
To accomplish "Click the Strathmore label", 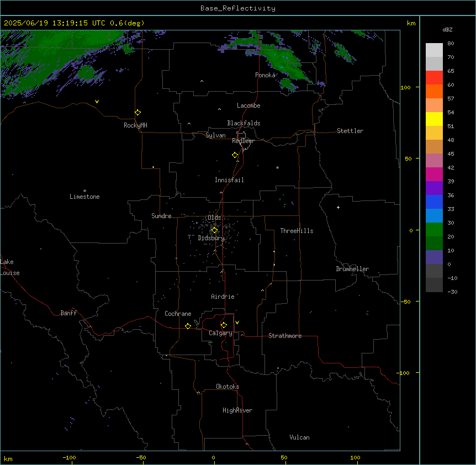I will [x=285, y=336].
